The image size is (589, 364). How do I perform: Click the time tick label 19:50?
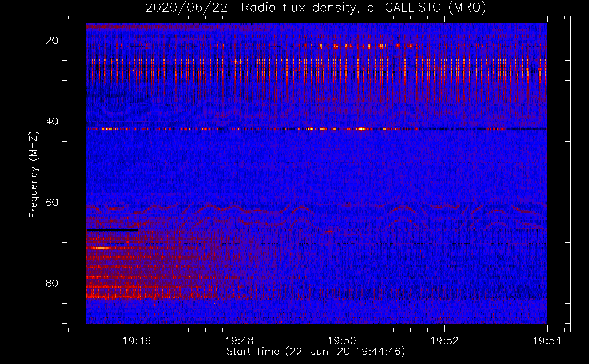point(342,341)
